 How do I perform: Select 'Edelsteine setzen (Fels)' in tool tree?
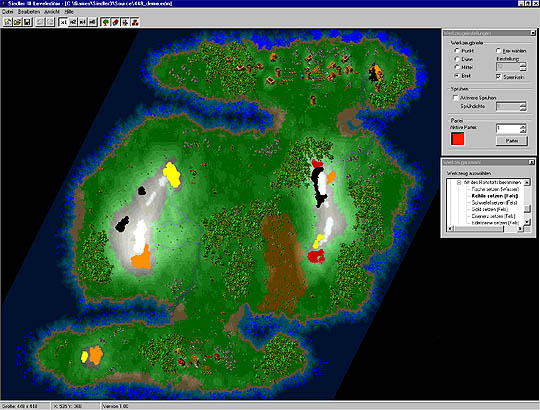[x=495, y=223]
